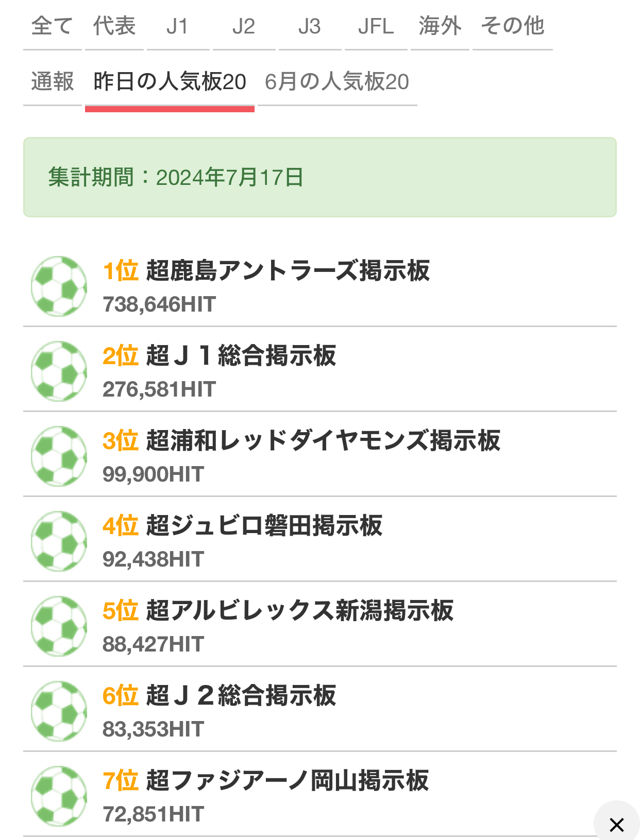This screenshot has height=840, width=640.
Task: Open 超鹿島アントラーズ掲示板 link
Action: [x=288, y=271]
